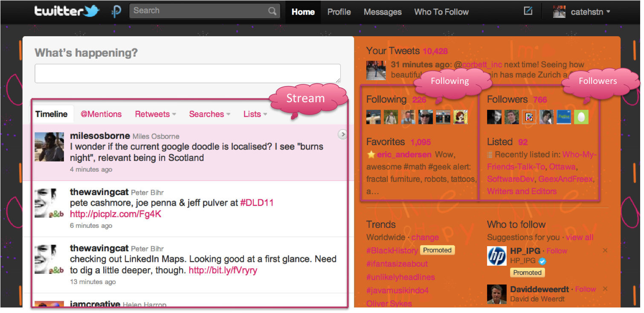
Task: Open the compose new tweet icon
Action: [x=528, y=11]
